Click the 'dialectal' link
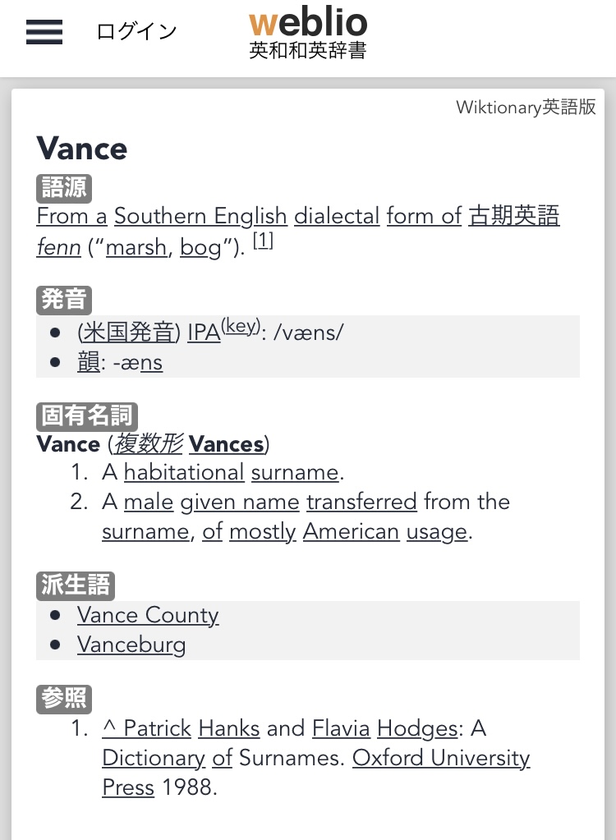Image resolution: width=616 pixels, height=840 pixels. point(337,216)
